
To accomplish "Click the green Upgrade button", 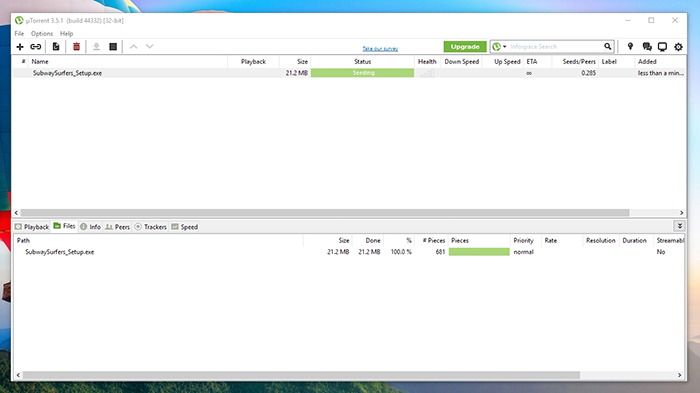I will tap(465, 46).
